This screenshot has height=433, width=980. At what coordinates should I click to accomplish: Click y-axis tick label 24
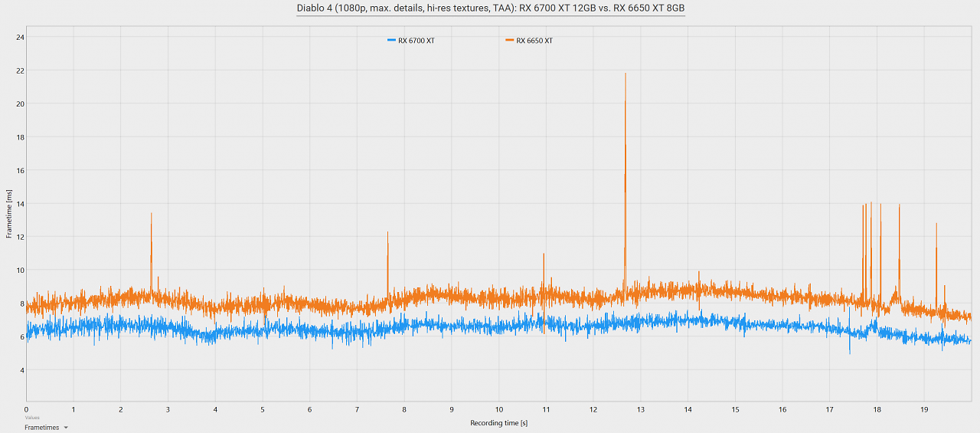click(21, 37)
